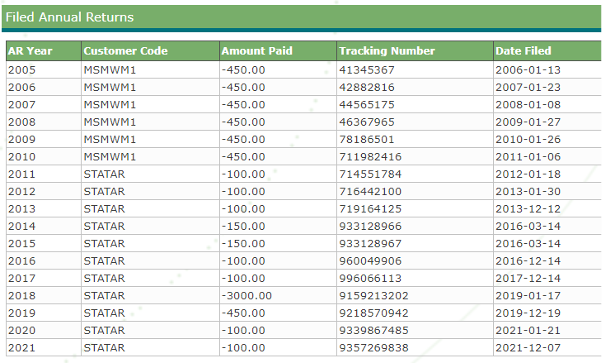Viewport: 602px width, 364px height.
Task: Select the 2011 row STATAR customer code
Action: click(x=104, y=174)
